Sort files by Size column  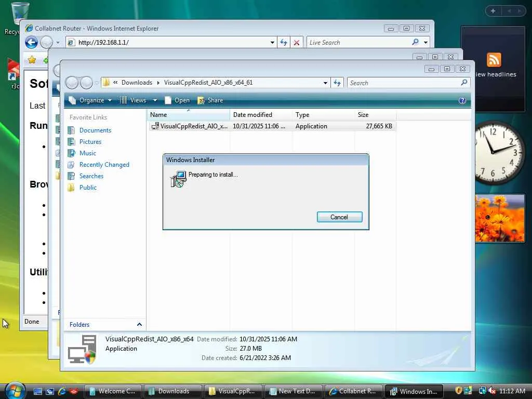[375, 115]
